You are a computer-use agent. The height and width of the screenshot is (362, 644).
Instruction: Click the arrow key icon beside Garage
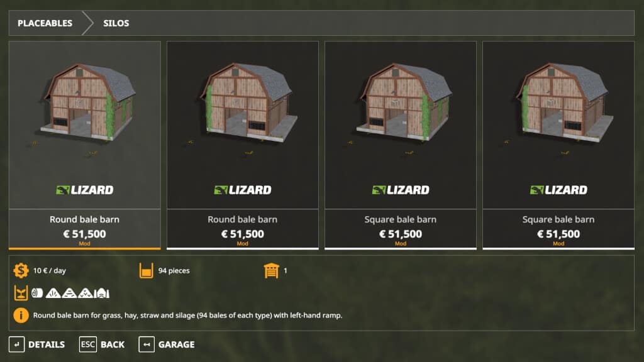coord(147,344)
